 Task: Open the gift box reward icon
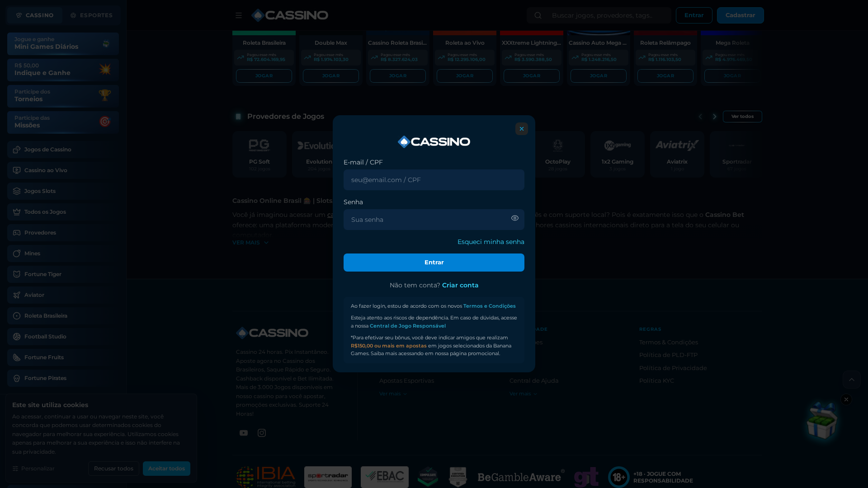pos(822,420)
